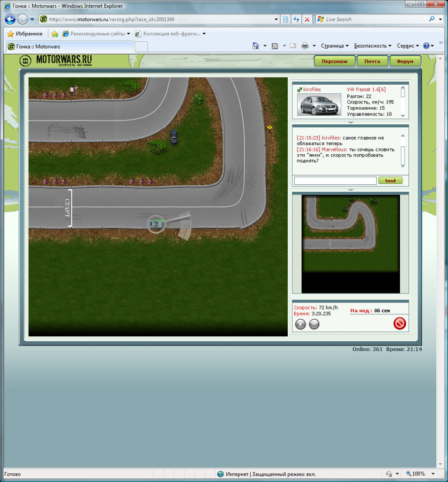Image resolution: width=448 pixels, height=482 pixels.
Task: Open Коллекция веб-фрагментов dropdown
Action: click(170, 34)
